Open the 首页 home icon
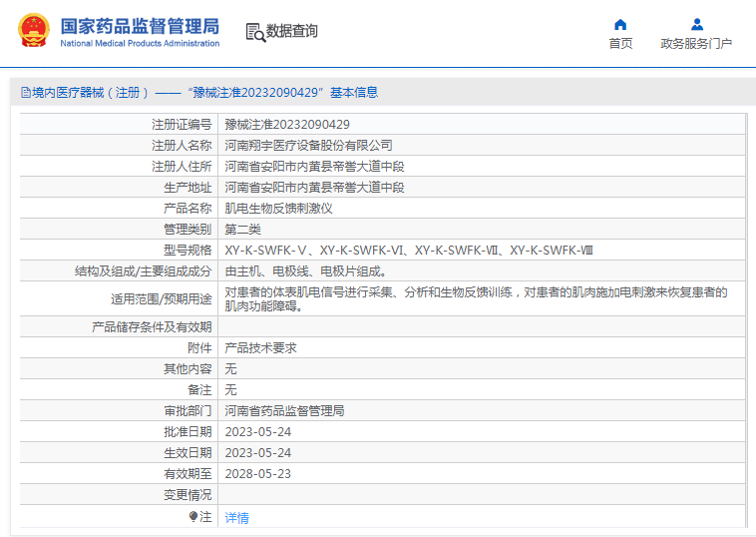Image resolution: width=756 pixels, height=537 pixels. (x=620, y=24)
